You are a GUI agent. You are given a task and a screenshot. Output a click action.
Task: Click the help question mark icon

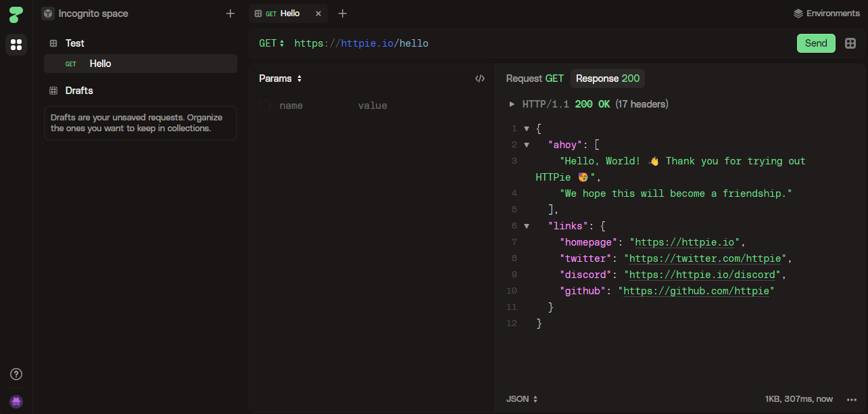[16, 373]
